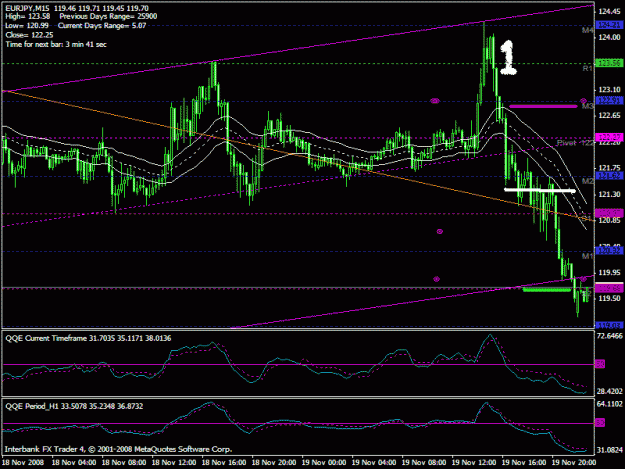The image size is (625, 469).
Task: Select the M1 level label
Action: pos(588,256)
